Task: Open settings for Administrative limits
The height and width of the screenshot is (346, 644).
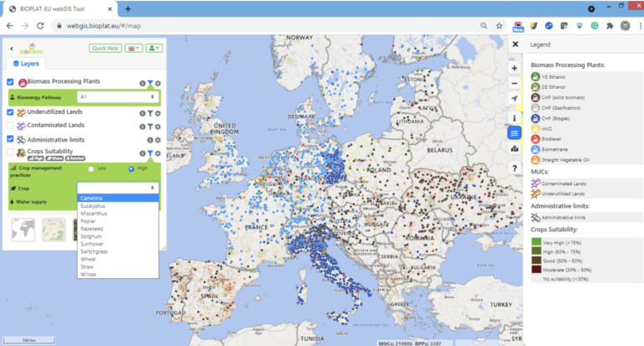Action: click(158, 140)
